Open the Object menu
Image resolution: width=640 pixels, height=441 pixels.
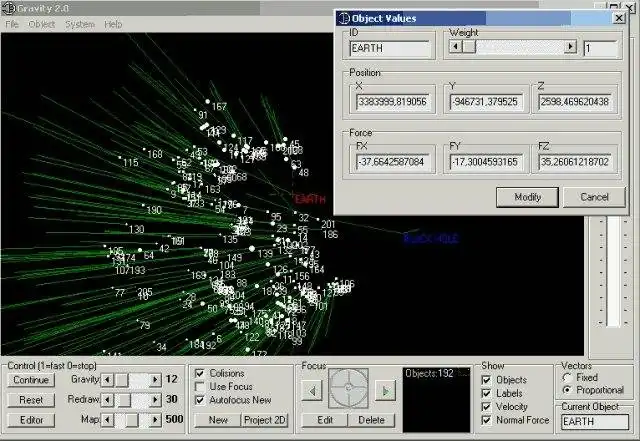[x=42, y=24]
